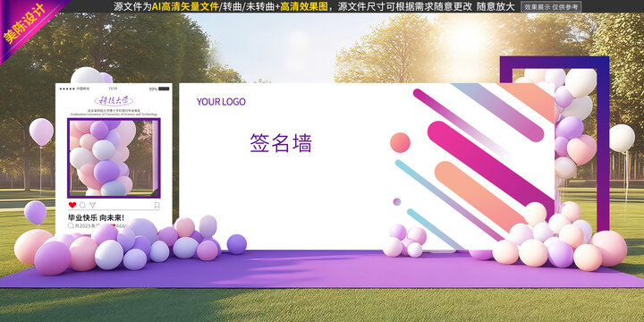Click the 美陈设计 corner ribbon
644x322 pixels.
coord(25,25)
